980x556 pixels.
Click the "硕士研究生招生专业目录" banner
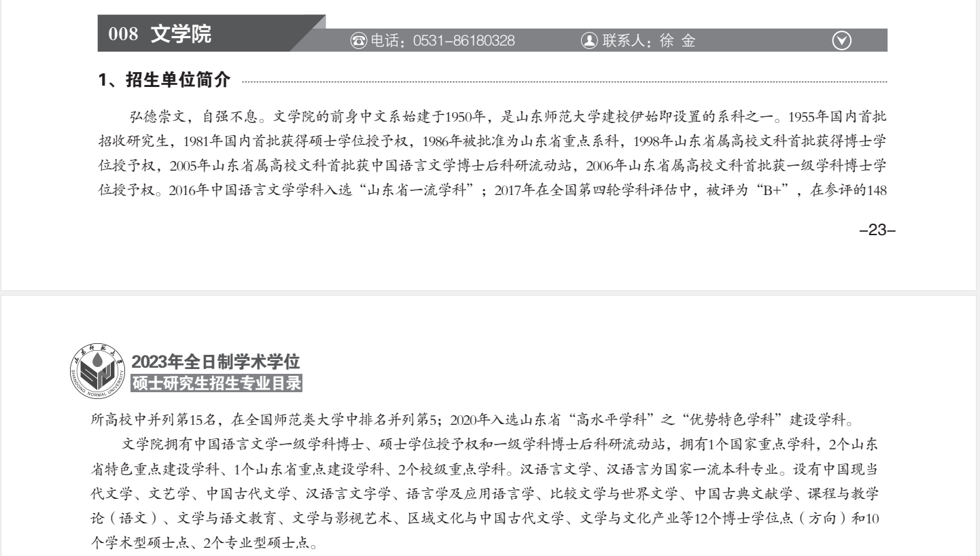point(217,383)
